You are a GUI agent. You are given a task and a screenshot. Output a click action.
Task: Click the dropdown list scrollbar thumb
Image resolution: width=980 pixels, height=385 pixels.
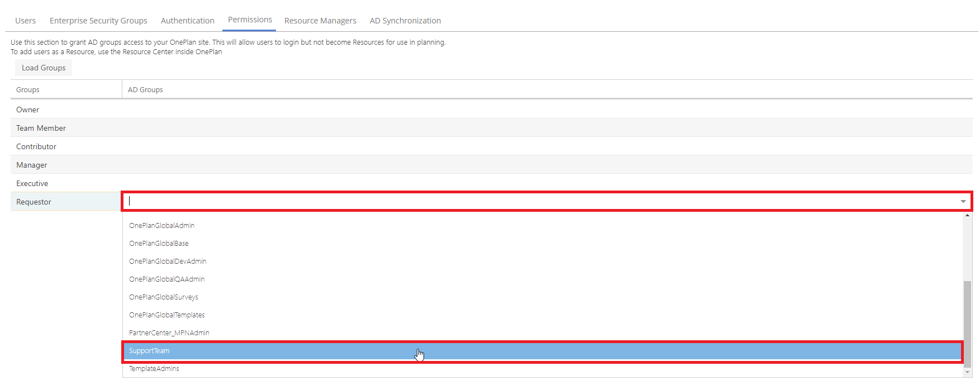pyautogui.click(x=967, y=324)
